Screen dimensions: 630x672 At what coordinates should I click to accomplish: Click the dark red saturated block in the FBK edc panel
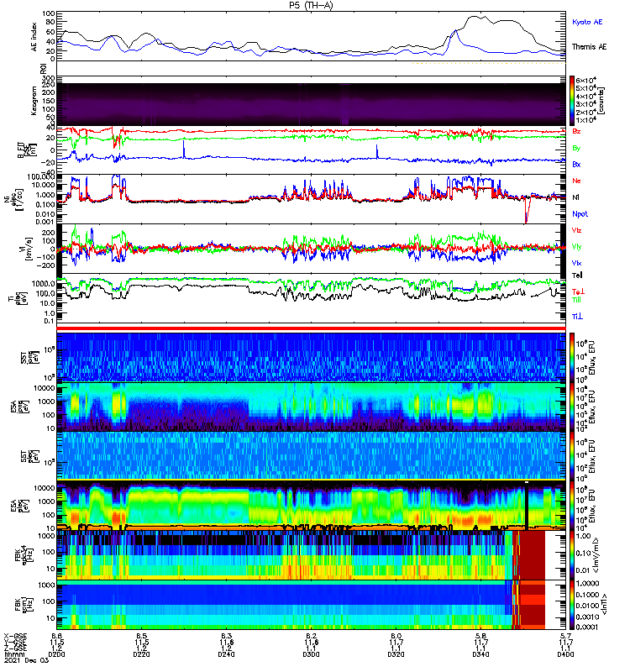tap(533, 555)
